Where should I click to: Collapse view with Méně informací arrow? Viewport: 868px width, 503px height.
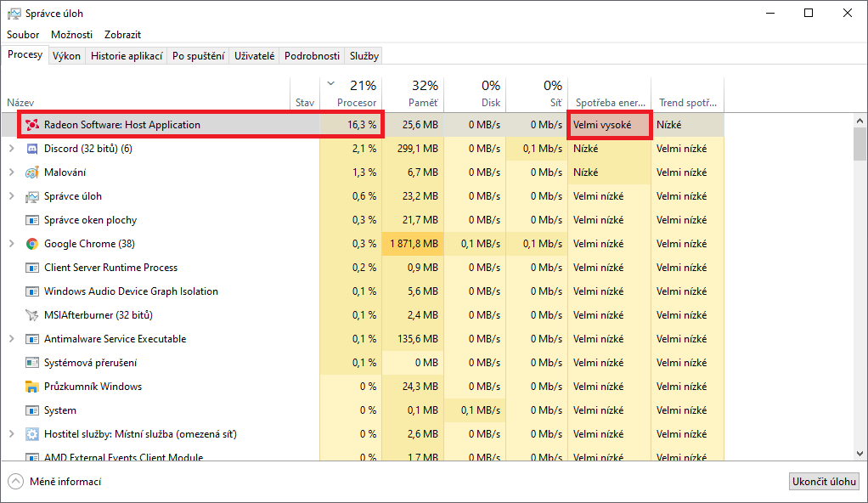click(15, 482)
